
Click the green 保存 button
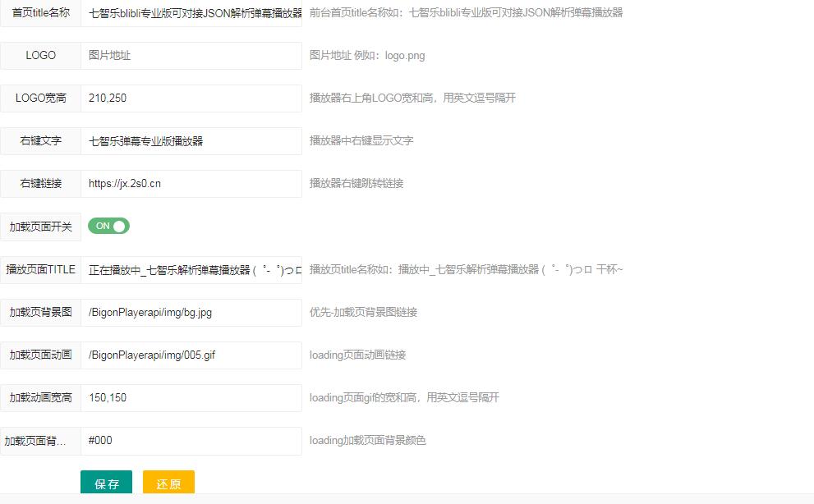tap(106, 483)
